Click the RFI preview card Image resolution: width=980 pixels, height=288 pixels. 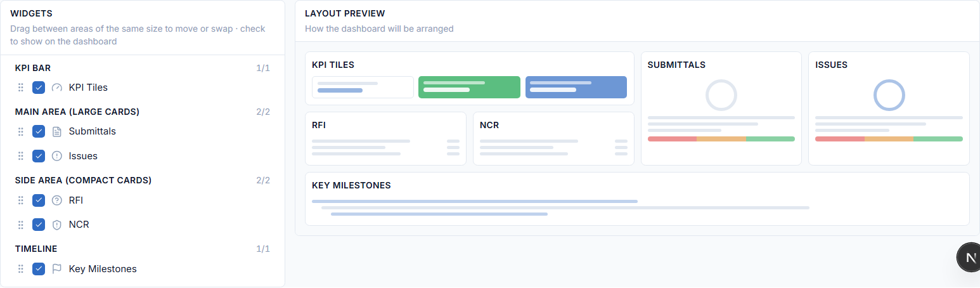[x=385, y=139]
